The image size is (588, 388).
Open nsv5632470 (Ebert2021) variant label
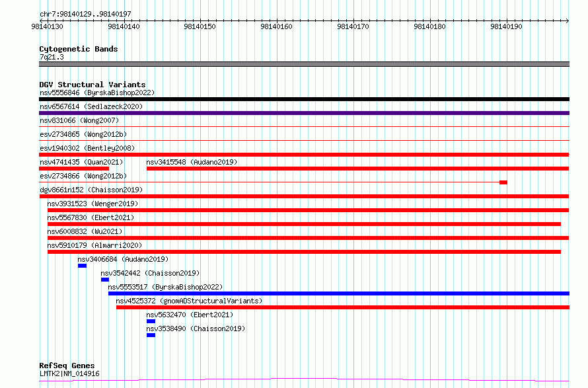[190, 315]
